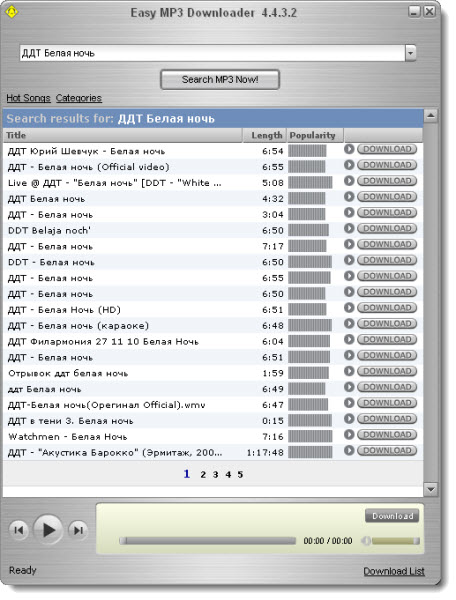Click the playback seek progress bar

click(x=208, y=541)
